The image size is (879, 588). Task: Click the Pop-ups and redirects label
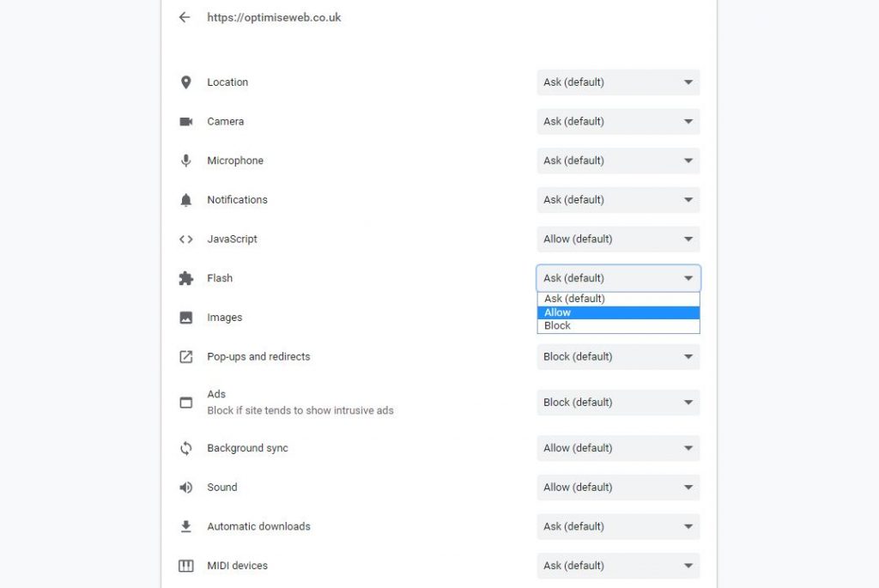point(258,357)
